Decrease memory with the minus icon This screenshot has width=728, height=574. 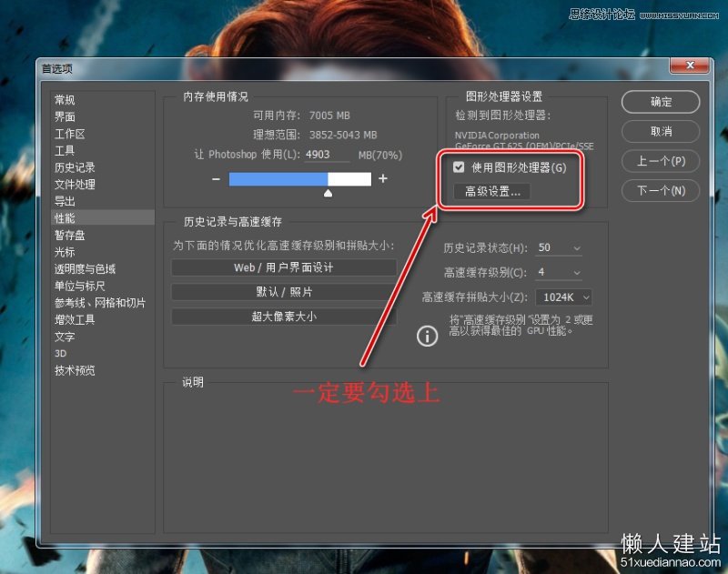pyautogui.click(x=216, y=178)
